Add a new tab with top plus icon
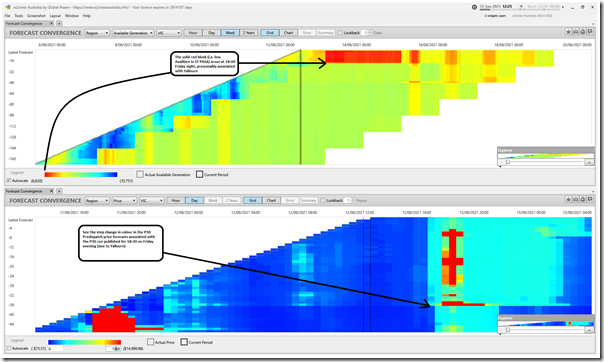 (59, 23)
